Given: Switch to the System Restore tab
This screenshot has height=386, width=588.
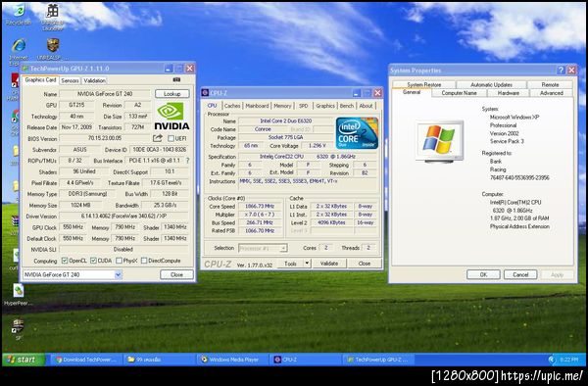Looking at the screenshot, I should pyautogui.click(x=424, y=84).
